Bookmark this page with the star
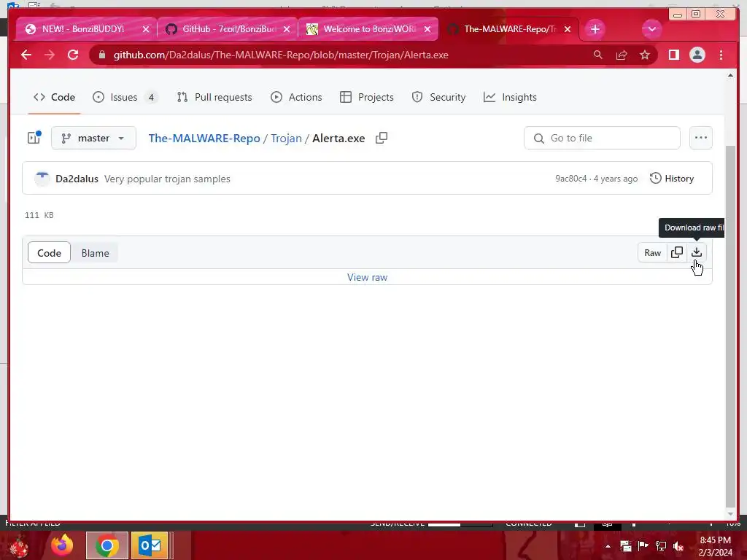 (645, 55)
